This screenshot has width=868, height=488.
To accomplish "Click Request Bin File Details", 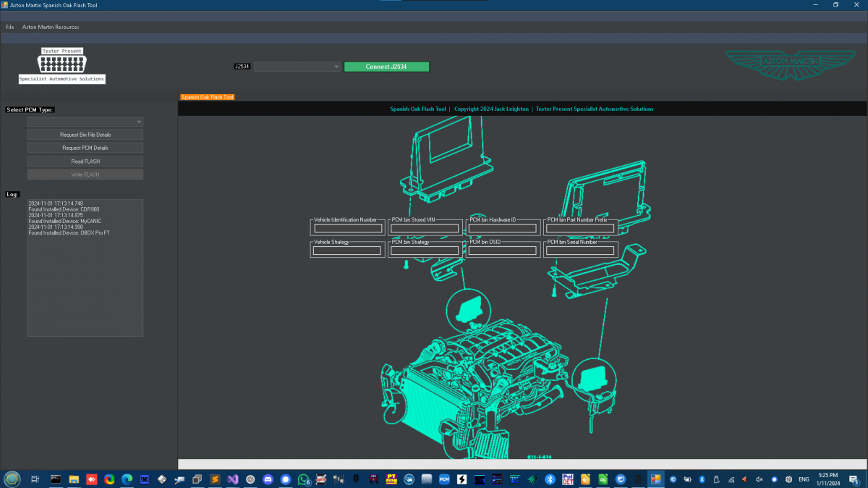I will [85, 135].
